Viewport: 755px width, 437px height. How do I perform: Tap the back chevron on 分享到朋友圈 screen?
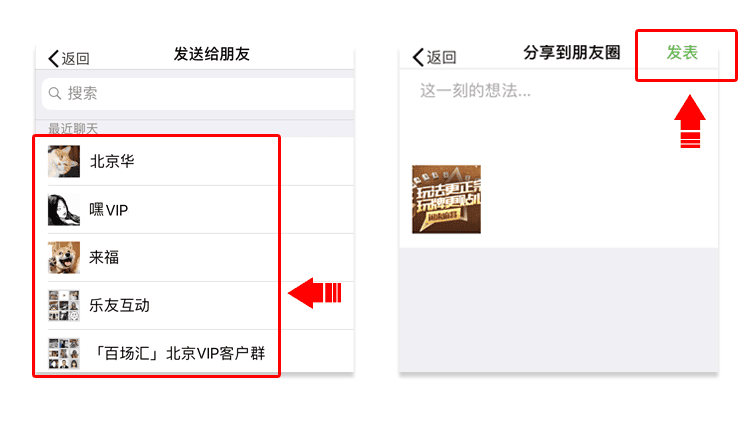click(x=418, y=57)
